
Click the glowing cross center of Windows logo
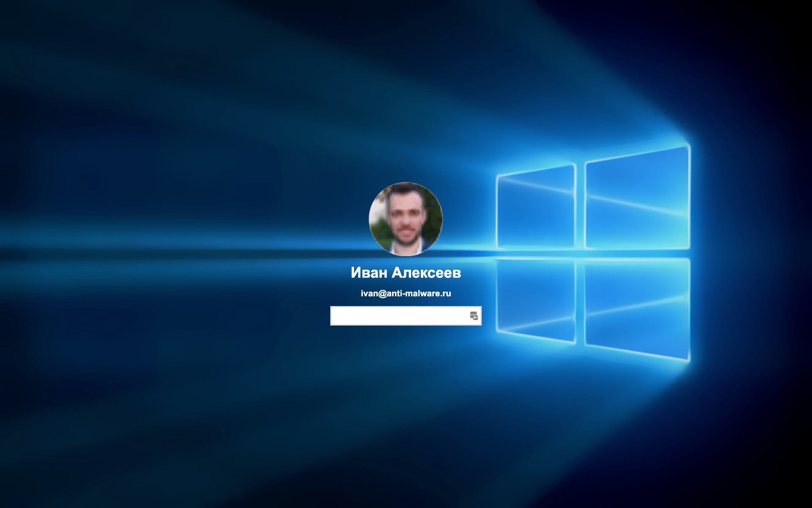point(580,254)
